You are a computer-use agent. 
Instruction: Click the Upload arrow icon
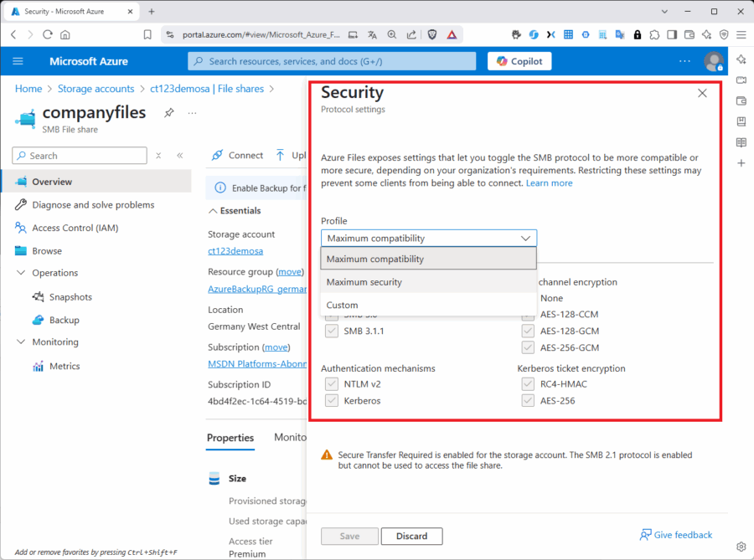pos(281,155)
